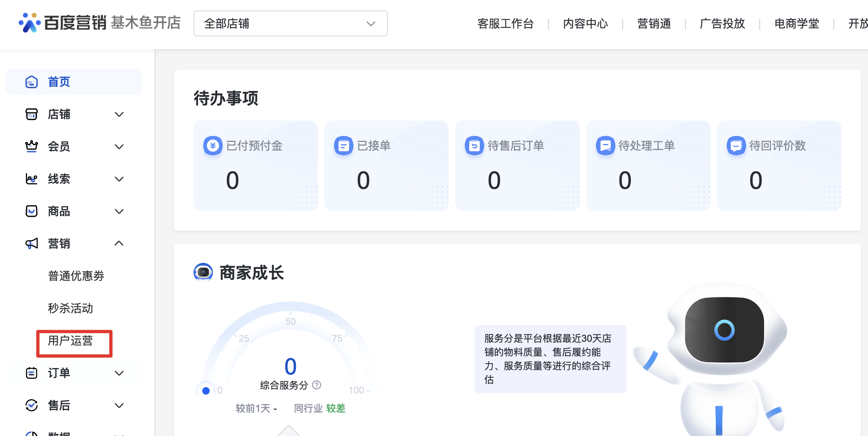The width and height of the screenshot is (868, 436).
Task: Click the chart icon for 线索
Action: [x=32, y=179]
